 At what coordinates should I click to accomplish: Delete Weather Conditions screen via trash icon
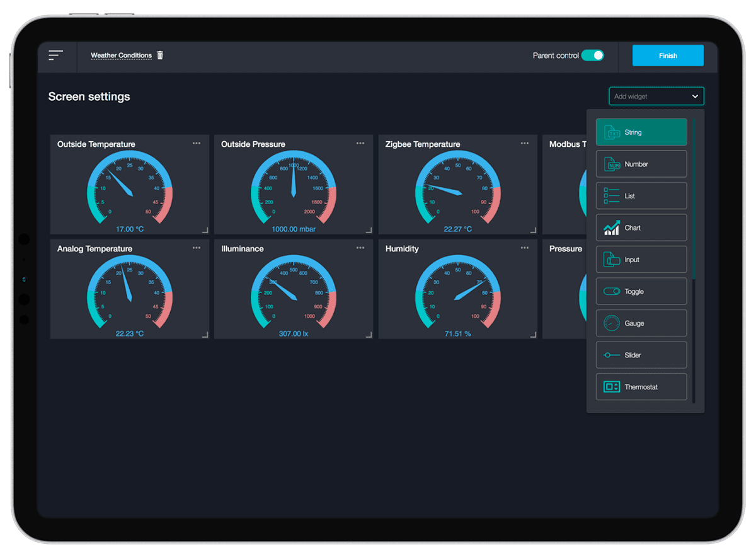point(160,55)
